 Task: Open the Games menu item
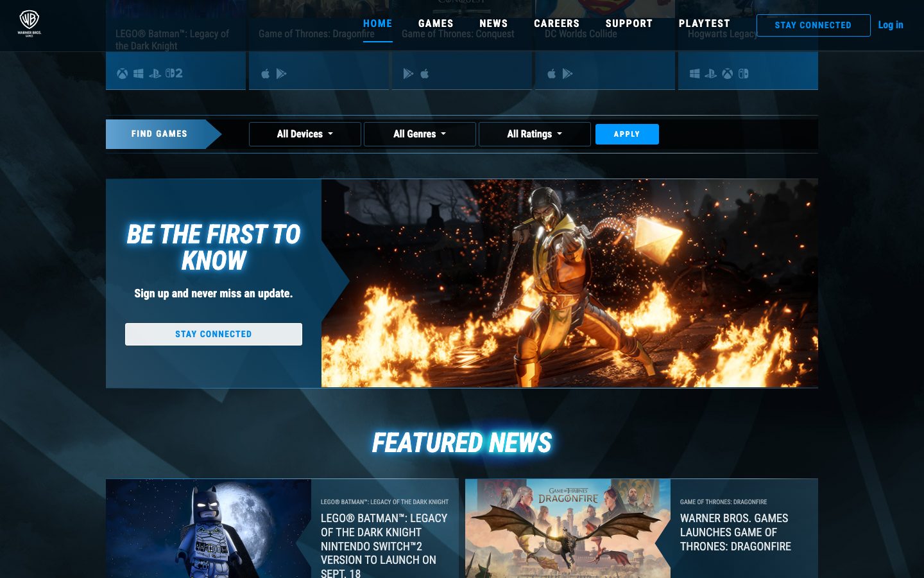click(x=436, y=24)
